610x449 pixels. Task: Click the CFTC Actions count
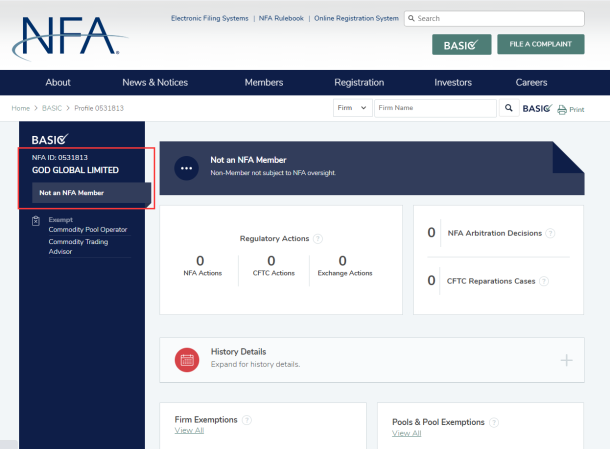271,260
